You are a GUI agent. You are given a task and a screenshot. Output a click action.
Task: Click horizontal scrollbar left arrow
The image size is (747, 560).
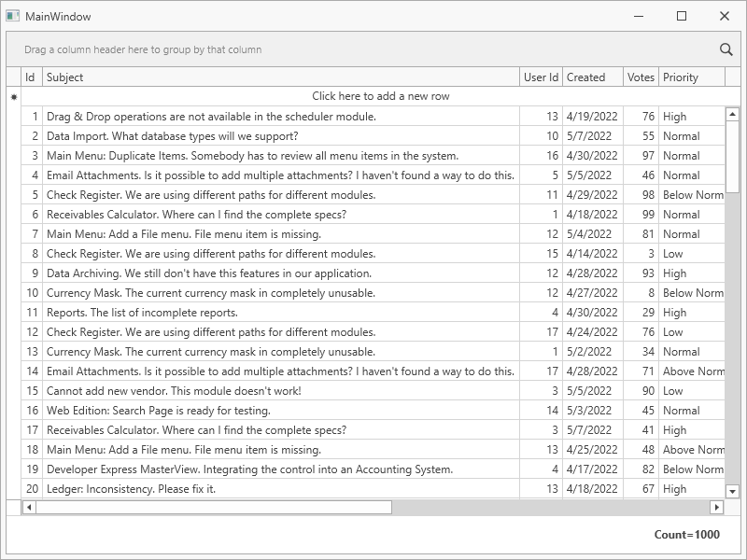click(29, 507)
